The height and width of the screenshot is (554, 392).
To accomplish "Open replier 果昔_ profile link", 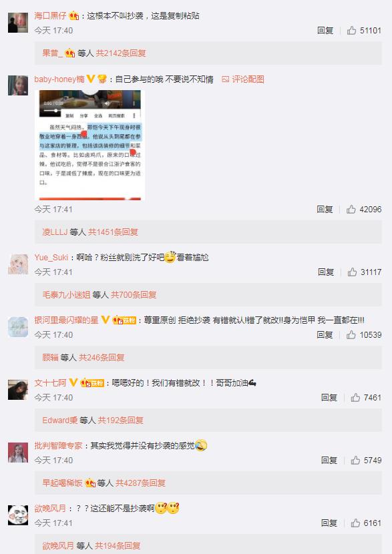I will (53, 53).
